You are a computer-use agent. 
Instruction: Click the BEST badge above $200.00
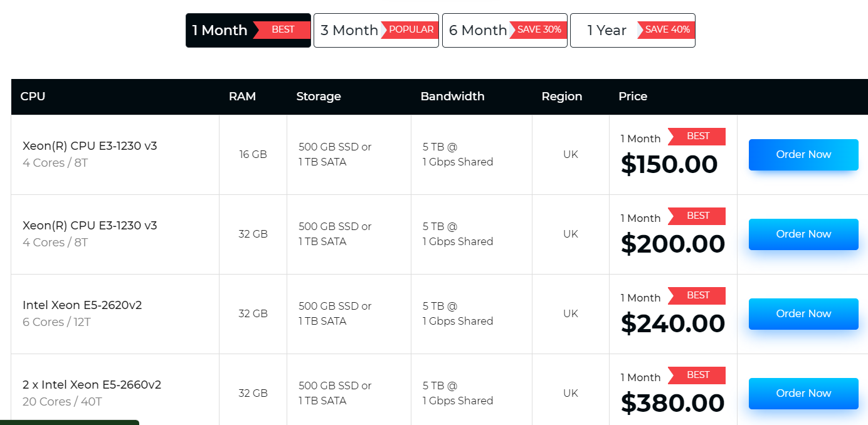pyautogui.click(x=697, y=216)
